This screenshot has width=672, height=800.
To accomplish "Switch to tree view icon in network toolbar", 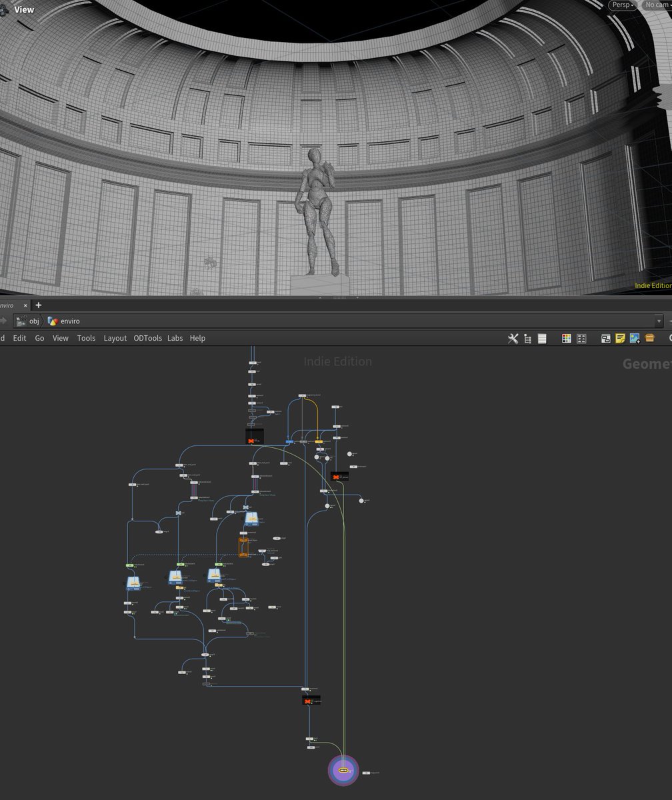I will [x=527, y=339].
